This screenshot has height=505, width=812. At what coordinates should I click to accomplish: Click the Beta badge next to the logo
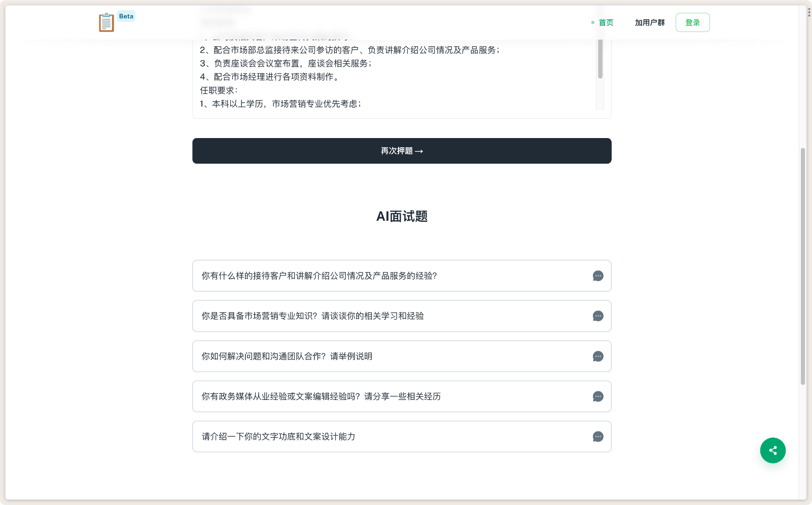(125, 16)
